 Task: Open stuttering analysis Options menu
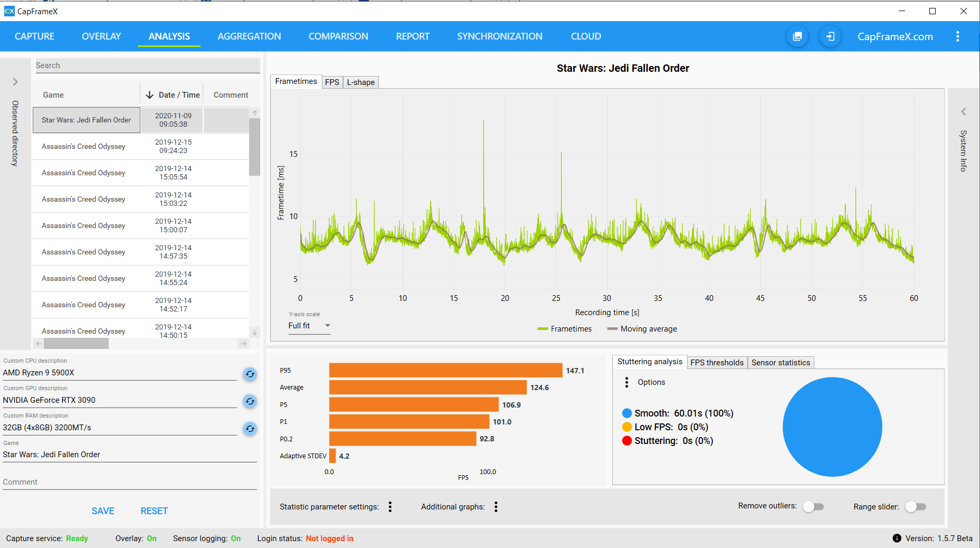click(x=626, y=382)
